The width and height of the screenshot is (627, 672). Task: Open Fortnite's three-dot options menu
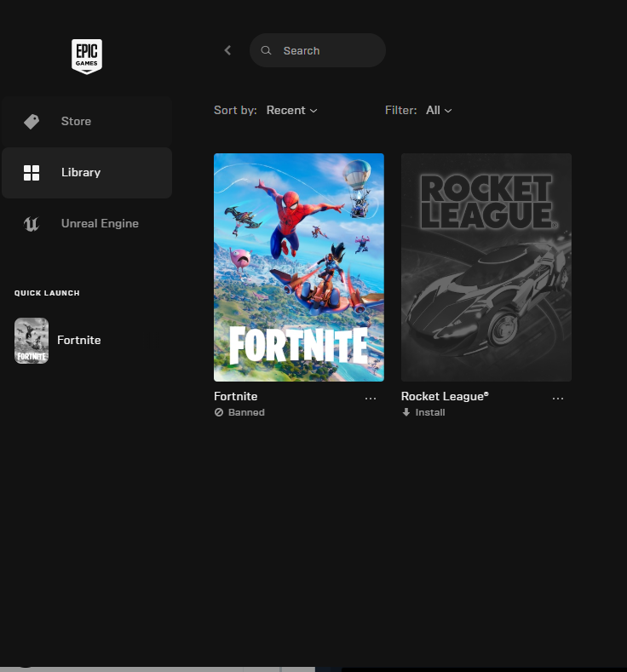click(371, 398)
